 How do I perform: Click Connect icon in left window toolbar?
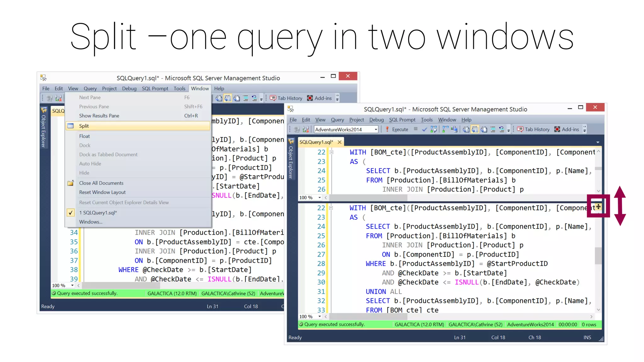click(x=49, y=98)
